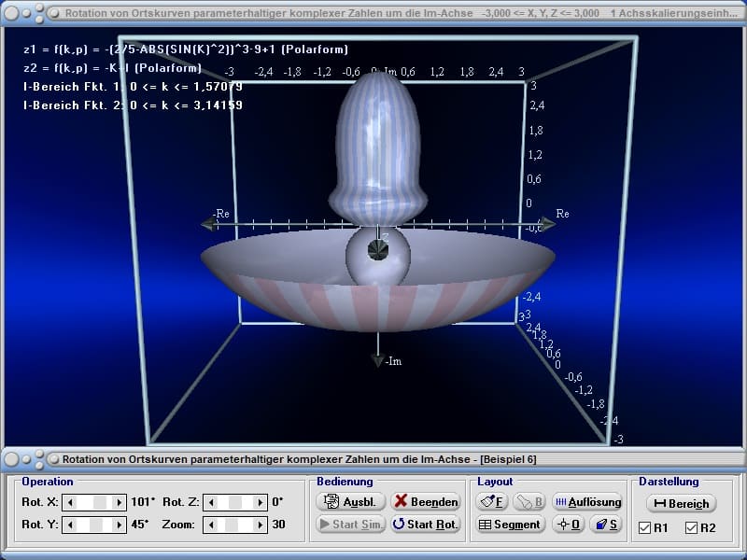Viewport: 747px width, 560px height.
Task: Start rotation with Start Rot. button
Action: point(426,525)
